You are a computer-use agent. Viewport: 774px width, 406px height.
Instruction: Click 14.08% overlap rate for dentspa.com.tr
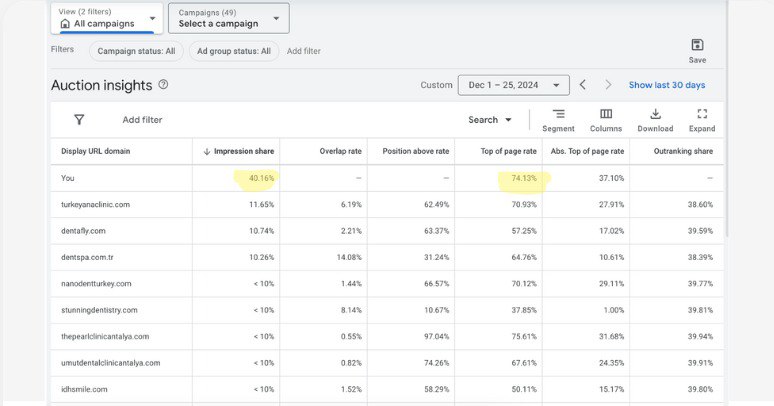(348, 257)
